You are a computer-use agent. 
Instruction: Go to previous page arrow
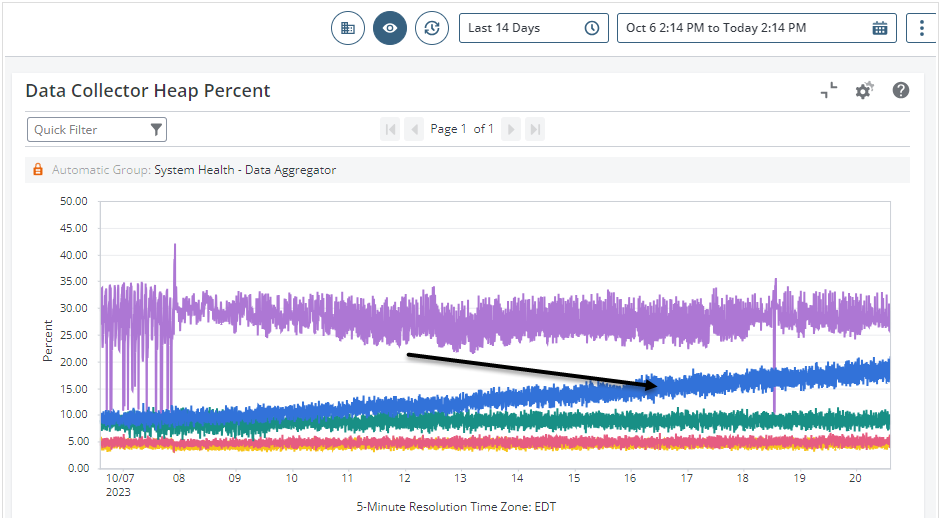click(x=414, y=129)
